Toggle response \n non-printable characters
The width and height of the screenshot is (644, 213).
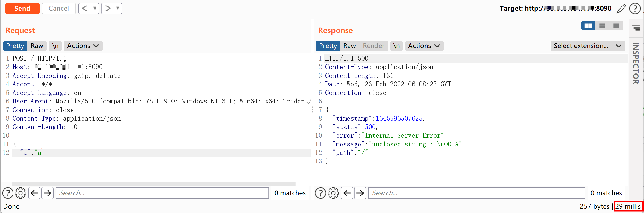pos(396,46)
